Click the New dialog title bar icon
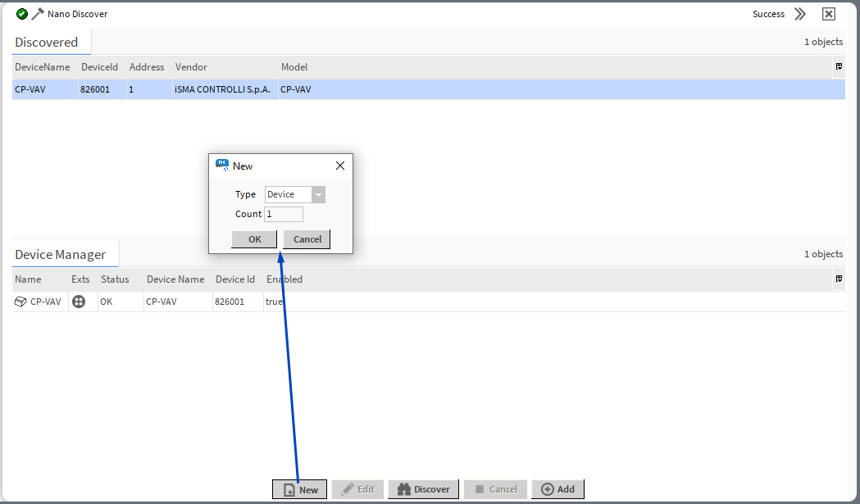The image size is (860, 504). pos(221,165)
